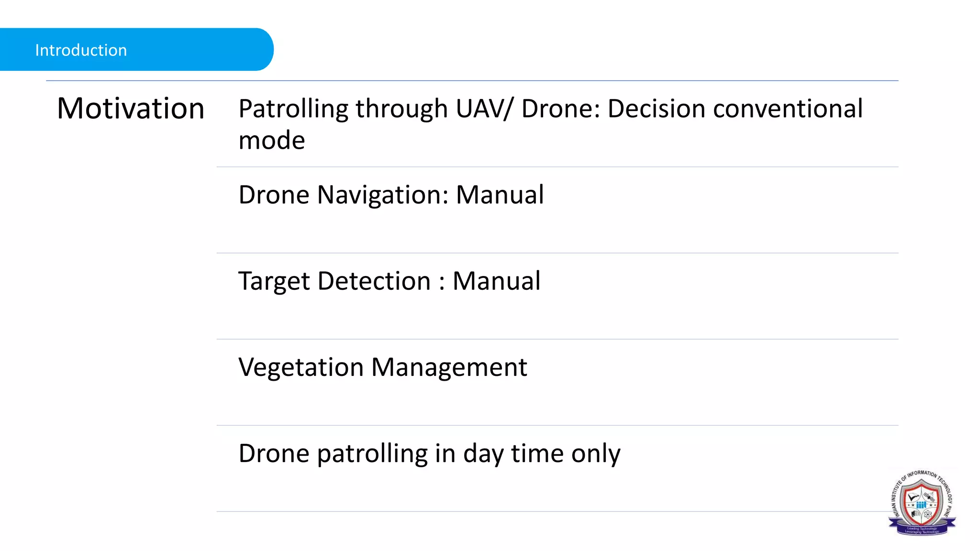Image resolution: width=980 pixels, height=551 pixels.
Task: Click the word Navigation in the second bullet
Action: click(x=383, y=195)
